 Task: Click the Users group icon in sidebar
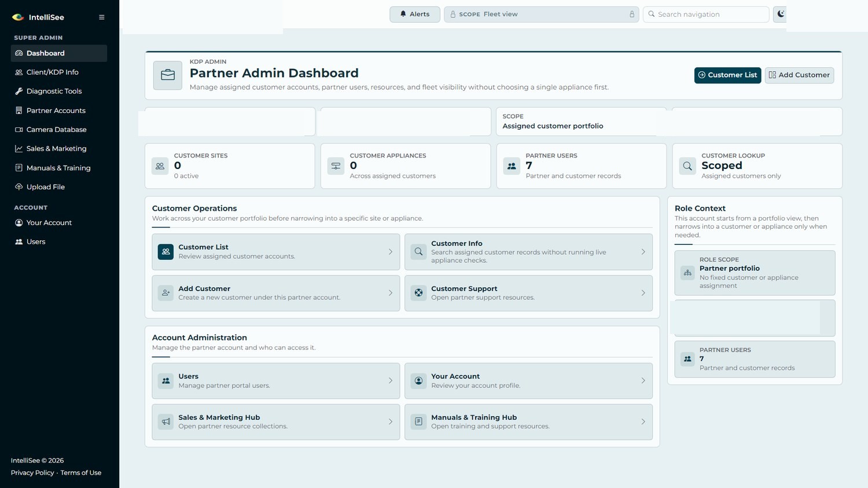coord(19,242)
